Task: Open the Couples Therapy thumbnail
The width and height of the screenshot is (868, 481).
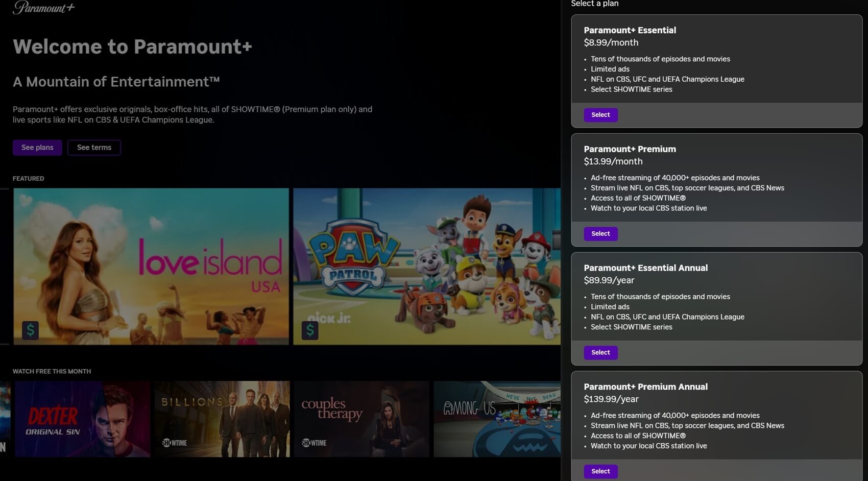Action: [361, 419]
